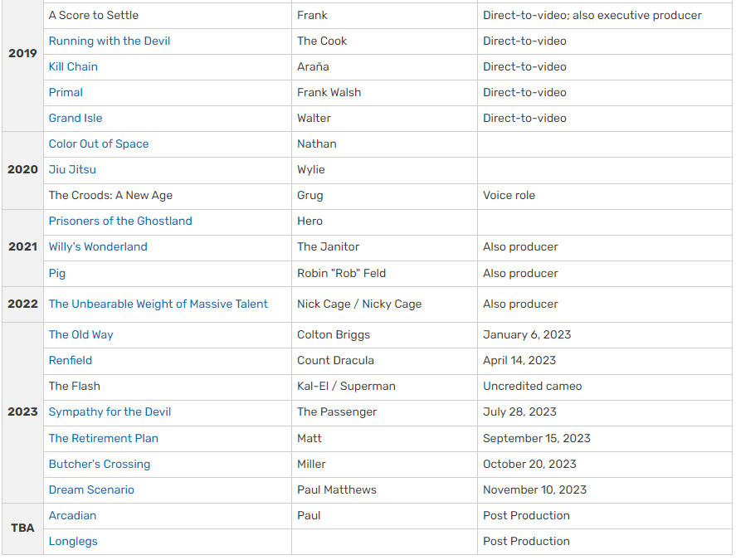This screenshot has width=736, height=560.
Task: Select role "Paul" in the Arcadian row
Action: coord(309,516)
